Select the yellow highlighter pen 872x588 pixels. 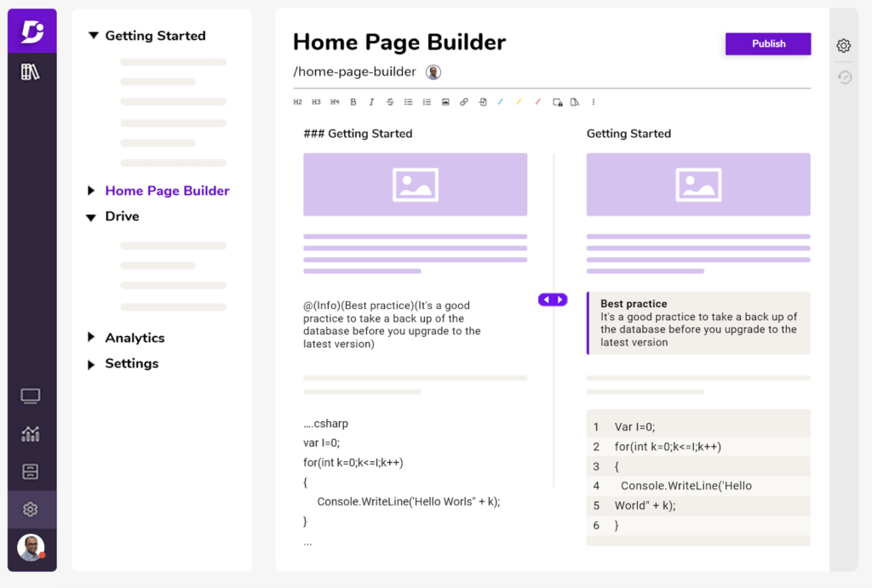pyautogui.click(x=518, y=101)
